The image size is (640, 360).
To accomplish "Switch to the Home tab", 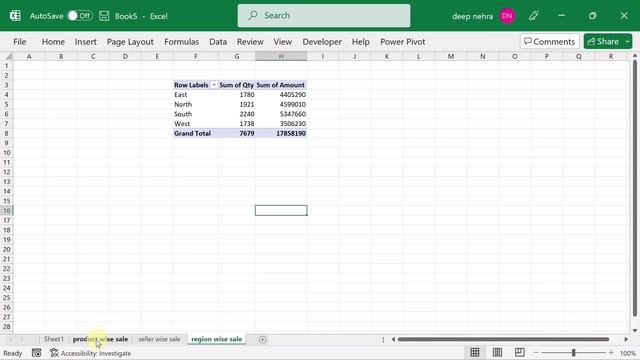I will pos(53,42).
